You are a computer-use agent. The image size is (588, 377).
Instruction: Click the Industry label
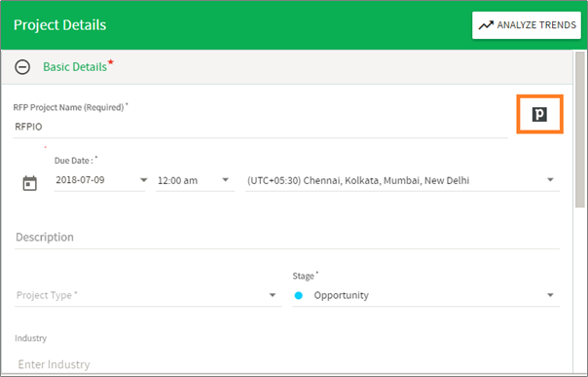pos(31,338)
